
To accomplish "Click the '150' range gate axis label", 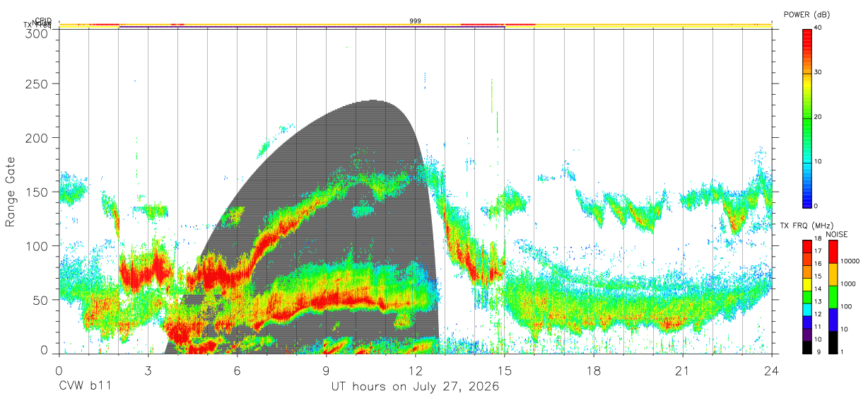I will coord(36,192).
